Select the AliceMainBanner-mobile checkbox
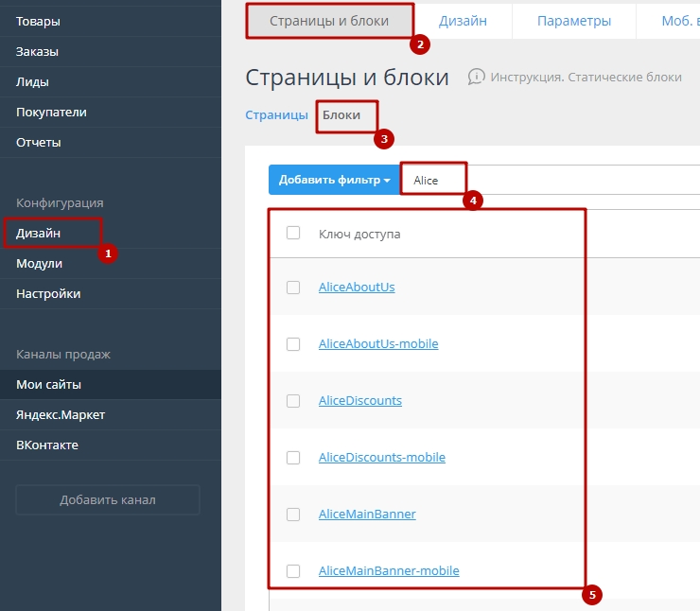The width and height of the screenshot is (700, 611). (x=293, y=571)
